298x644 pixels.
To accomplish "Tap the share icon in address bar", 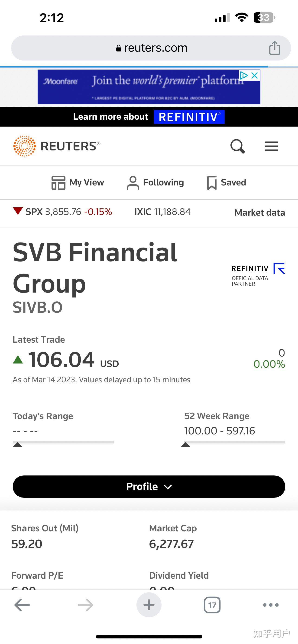I will [275, 48].
